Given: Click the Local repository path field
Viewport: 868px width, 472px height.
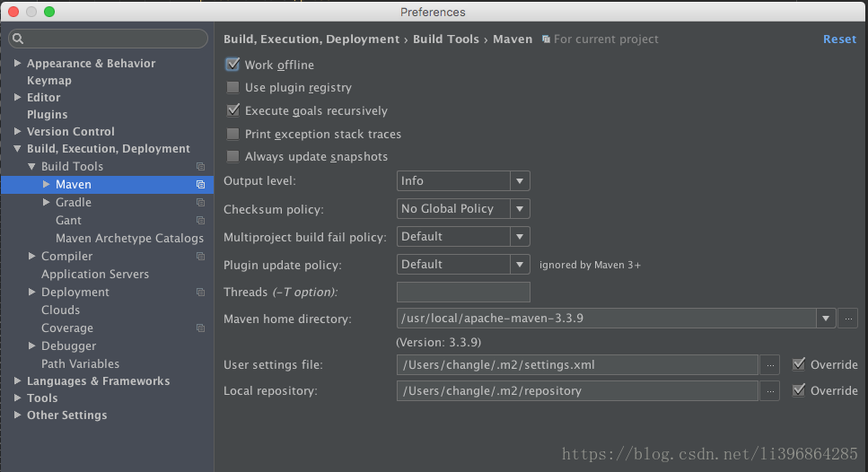Looking at the screenshot, I should 577,390.
